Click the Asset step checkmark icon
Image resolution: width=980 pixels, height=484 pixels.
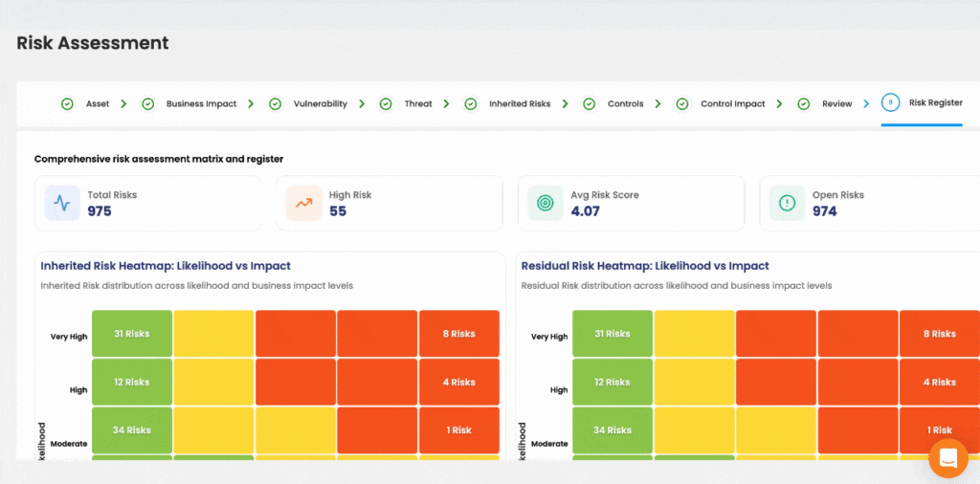(67, 103)
